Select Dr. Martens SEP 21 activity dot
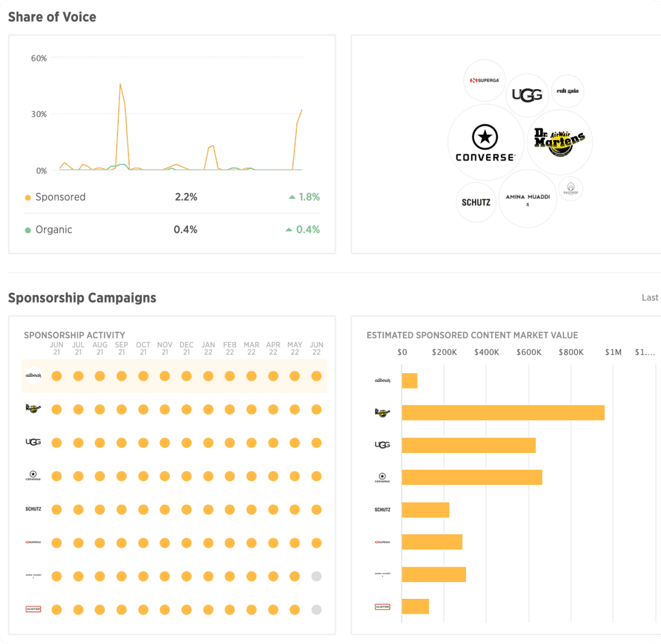This screenshot has height=644, width=661. (121, 409)
